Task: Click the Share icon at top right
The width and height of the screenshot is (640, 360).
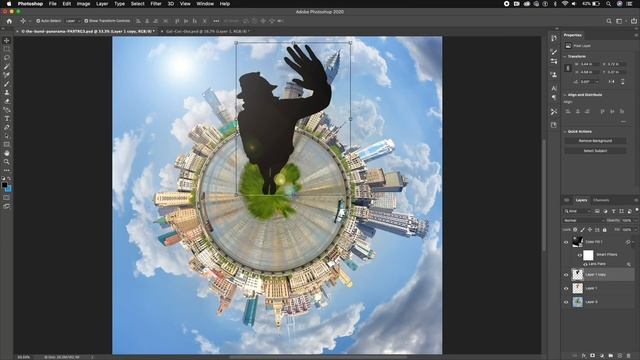Action: [x=633, y=21]
